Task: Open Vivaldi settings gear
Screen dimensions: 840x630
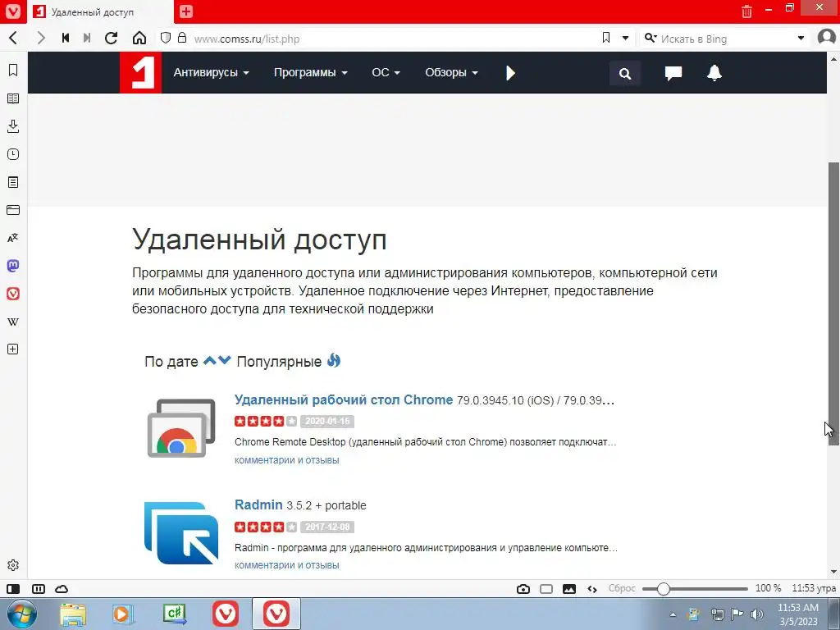Action: [13, 565]
